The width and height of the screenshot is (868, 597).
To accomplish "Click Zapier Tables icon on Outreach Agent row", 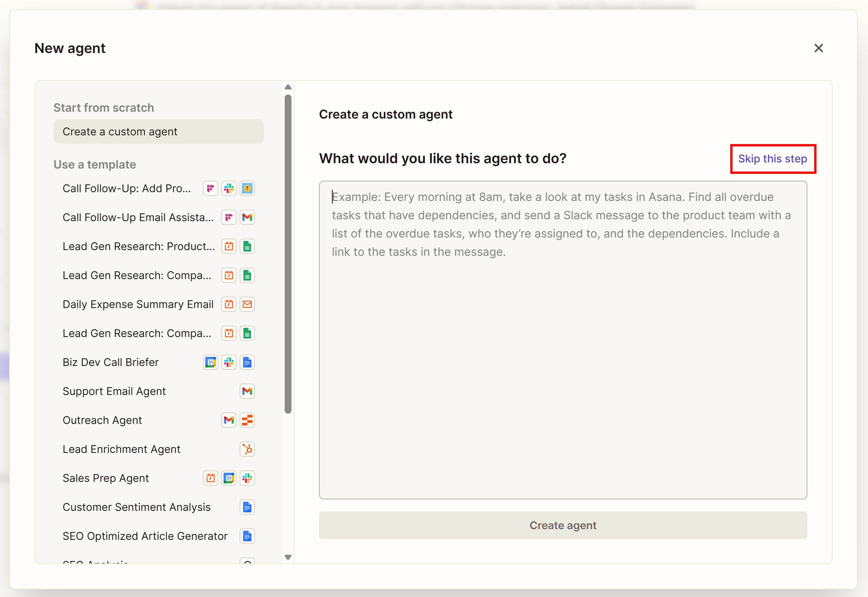I will coord(247,420).
